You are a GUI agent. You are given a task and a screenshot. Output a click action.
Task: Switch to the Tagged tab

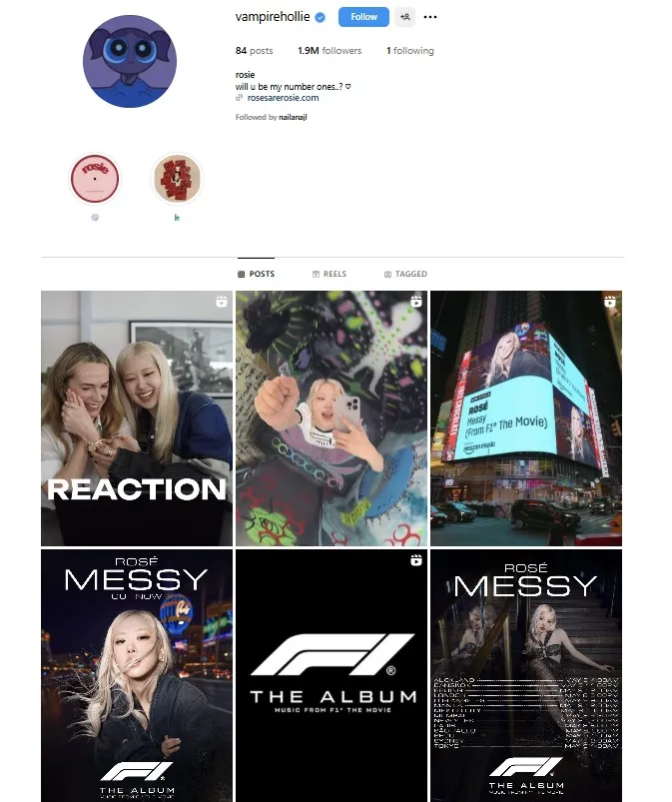point(405,274)
